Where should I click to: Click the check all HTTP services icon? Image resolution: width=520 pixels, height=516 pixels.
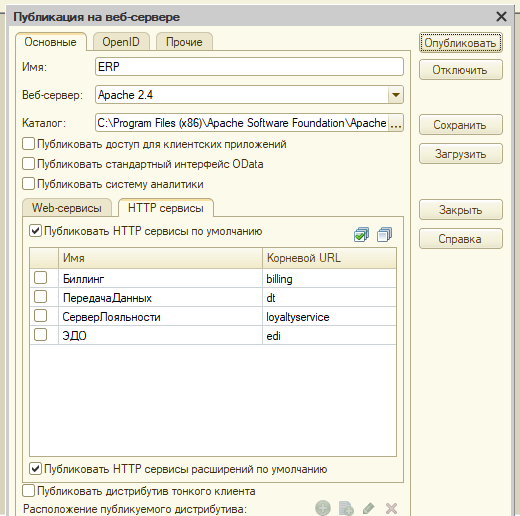pos(361,234)
